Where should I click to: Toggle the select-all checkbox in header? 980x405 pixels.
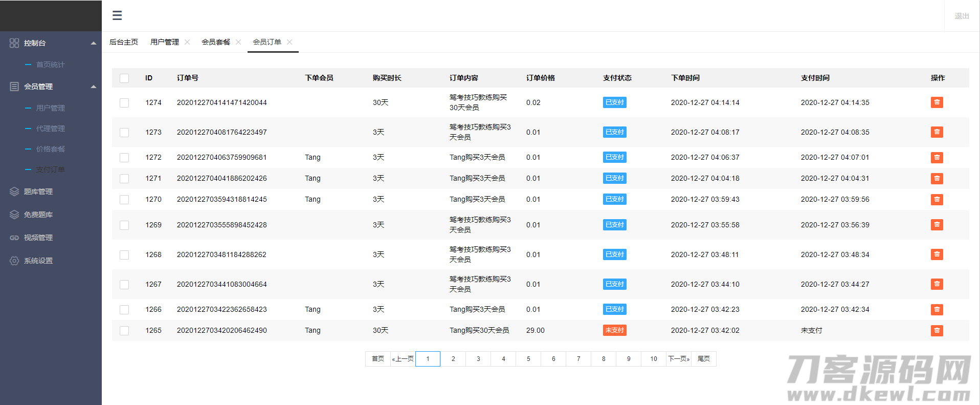coord(124,78)
